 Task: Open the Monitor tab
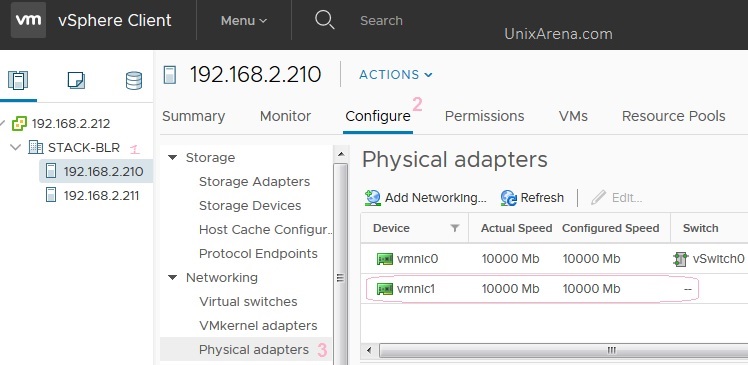coord(285,116)
